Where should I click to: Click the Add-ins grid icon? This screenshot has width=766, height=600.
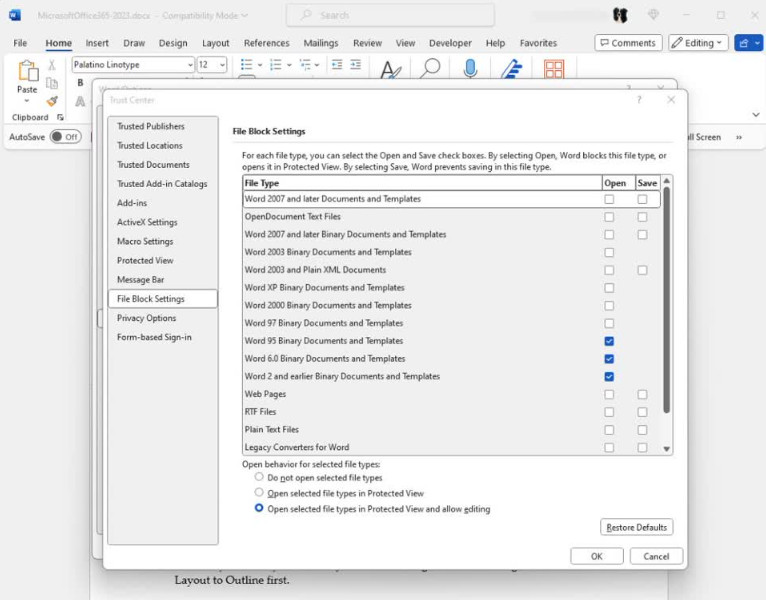[554, 69]
